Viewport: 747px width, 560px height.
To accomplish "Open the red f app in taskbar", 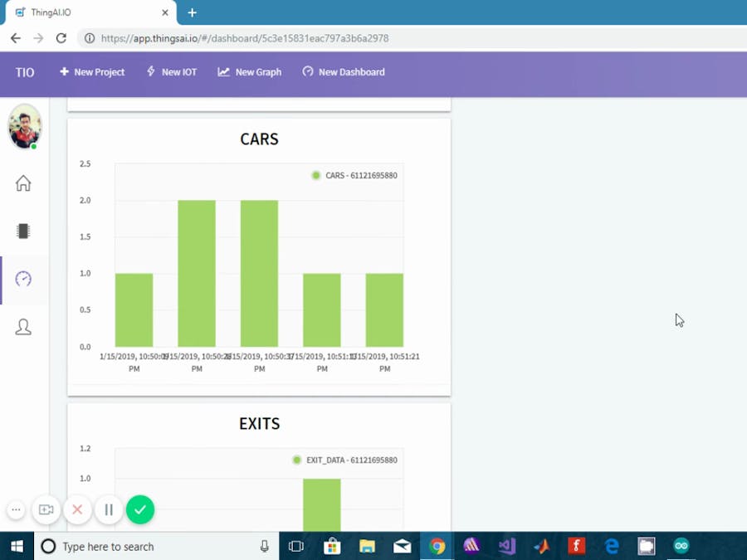I will (577, 546).
